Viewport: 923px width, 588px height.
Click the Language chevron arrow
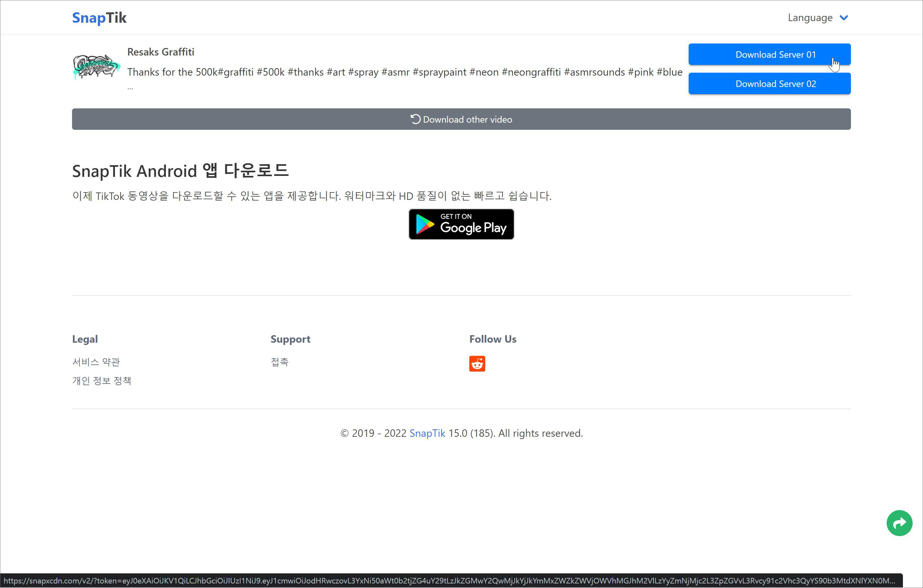(844, 18)
